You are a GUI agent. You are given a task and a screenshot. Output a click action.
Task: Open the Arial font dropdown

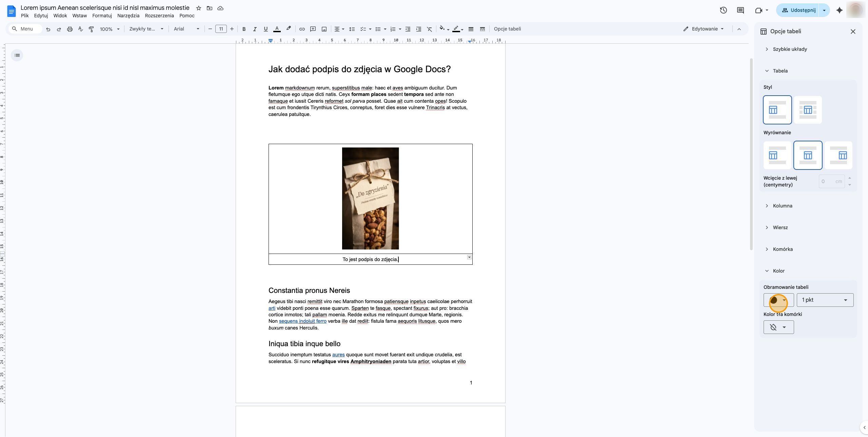coord(186,29)
